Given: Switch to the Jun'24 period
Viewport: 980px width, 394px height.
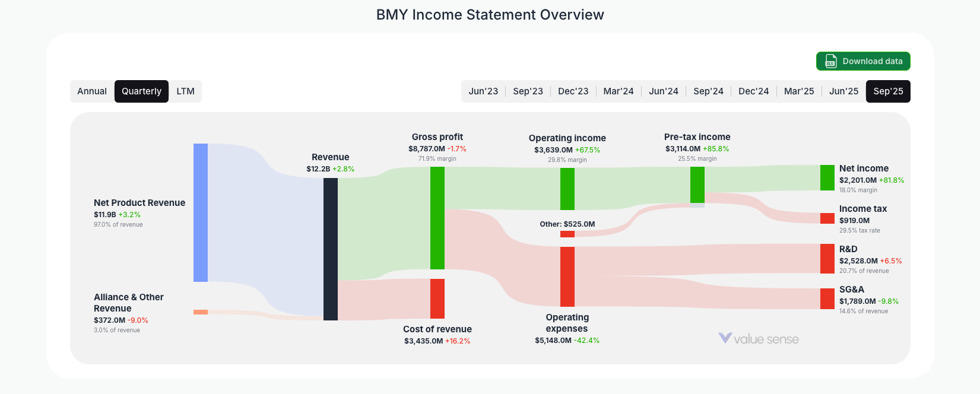Looking at the screenshot, I should pyautogui.click(x=663, y=91).
